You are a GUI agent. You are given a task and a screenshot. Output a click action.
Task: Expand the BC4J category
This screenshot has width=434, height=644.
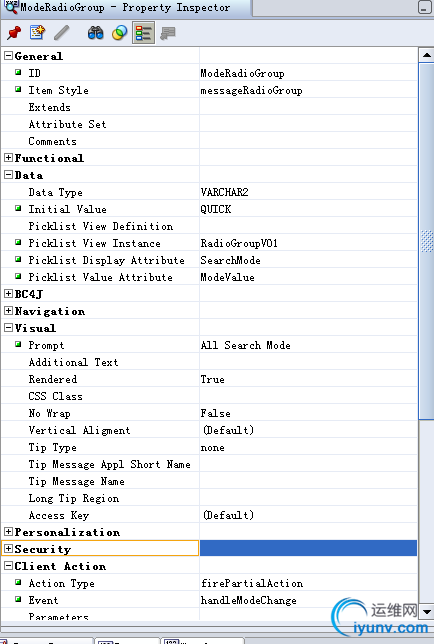tap(8, 293)
